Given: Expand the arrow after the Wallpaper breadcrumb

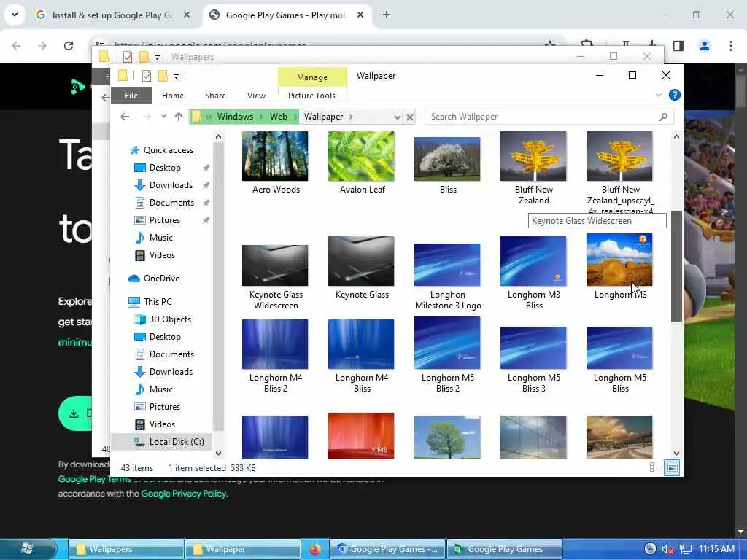Looking at the screenshot, I should 351,117.
